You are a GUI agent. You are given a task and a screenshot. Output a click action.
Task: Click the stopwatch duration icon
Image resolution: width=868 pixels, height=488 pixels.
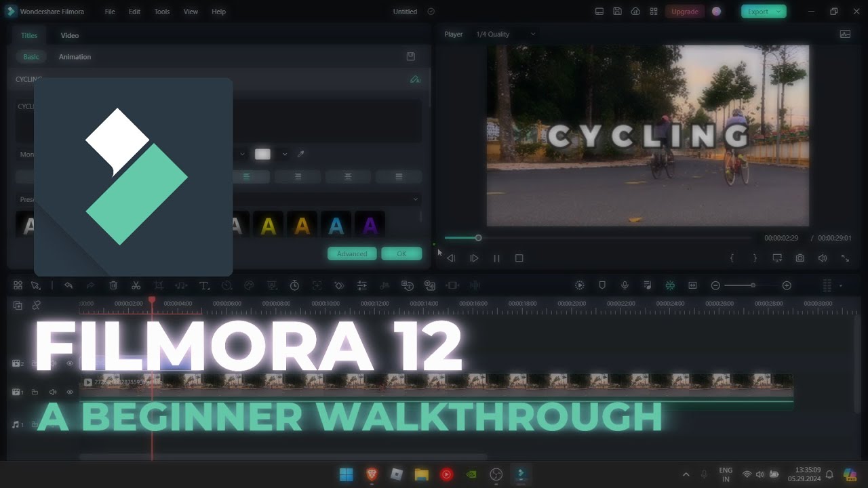tap(294, 286)
